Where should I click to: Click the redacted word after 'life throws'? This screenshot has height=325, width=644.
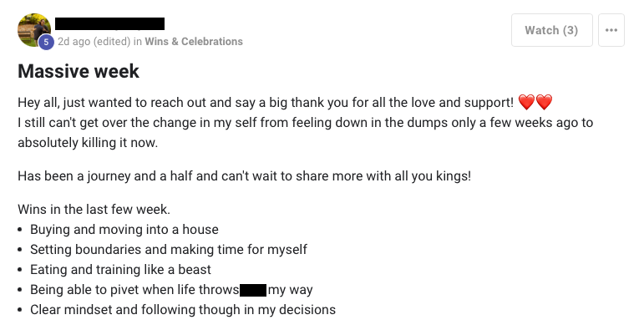pyautogui.click(x=253, y=290)
